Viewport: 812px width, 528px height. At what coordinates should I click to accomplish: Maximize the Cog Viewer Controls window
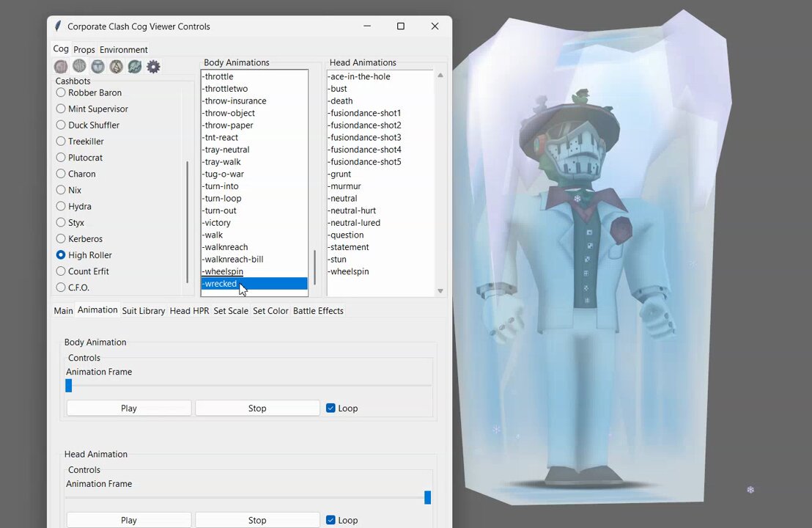click(401, 26)
